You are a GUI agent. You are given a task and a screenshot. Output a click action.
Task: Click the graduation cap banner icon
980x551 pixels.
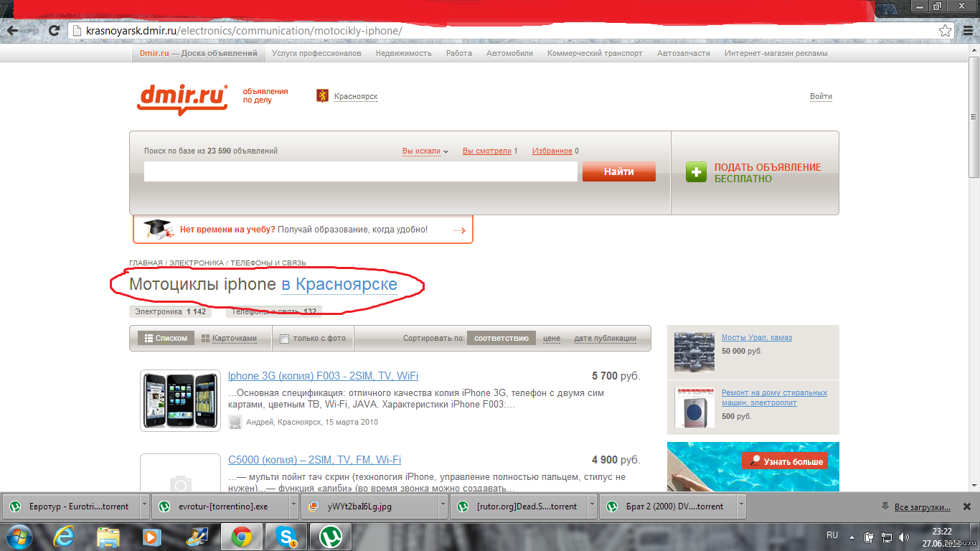point(158,229)
